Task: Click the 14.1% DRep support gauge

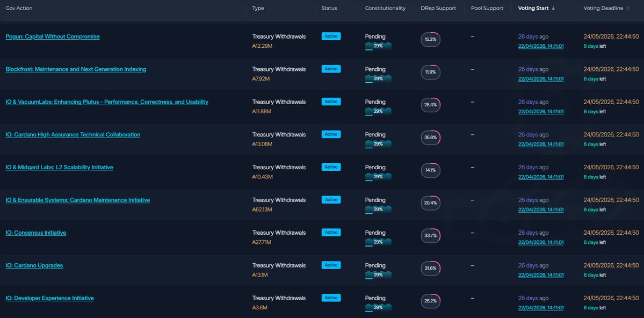Action: [x=430, y=170]
